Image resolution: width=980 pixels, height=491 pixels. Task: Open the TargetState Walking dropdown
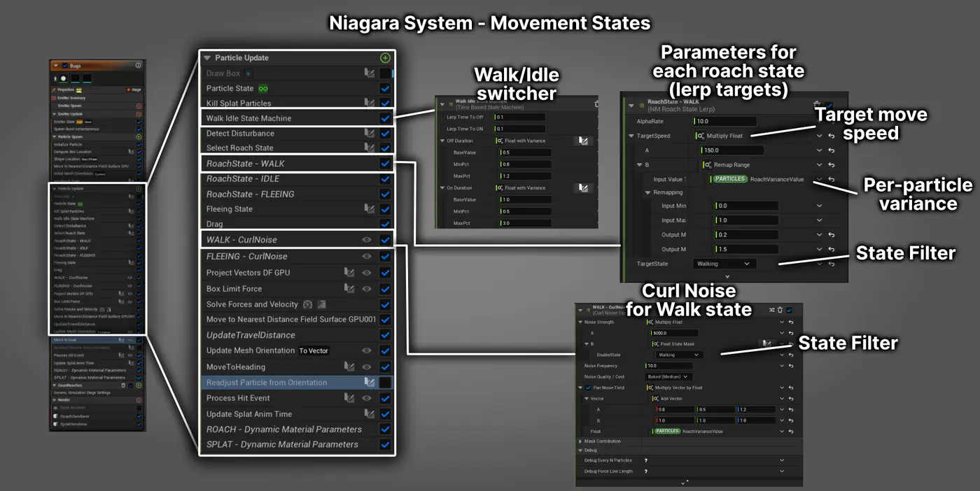pos(724,264)
